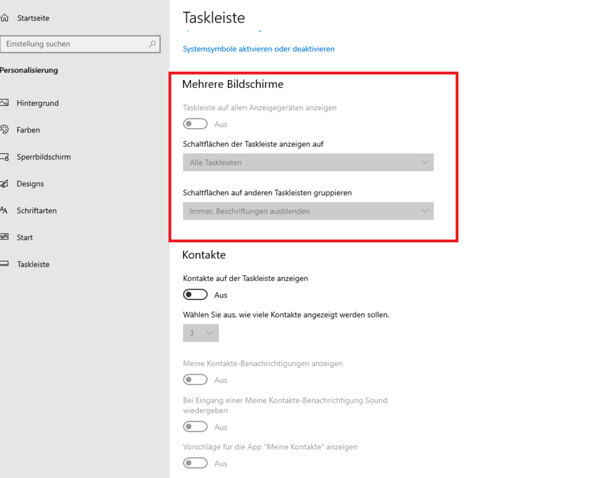Open Systemsymbole aktivieren oder deaktivieren link
This screenshot has height=478, width=590.
259,49
